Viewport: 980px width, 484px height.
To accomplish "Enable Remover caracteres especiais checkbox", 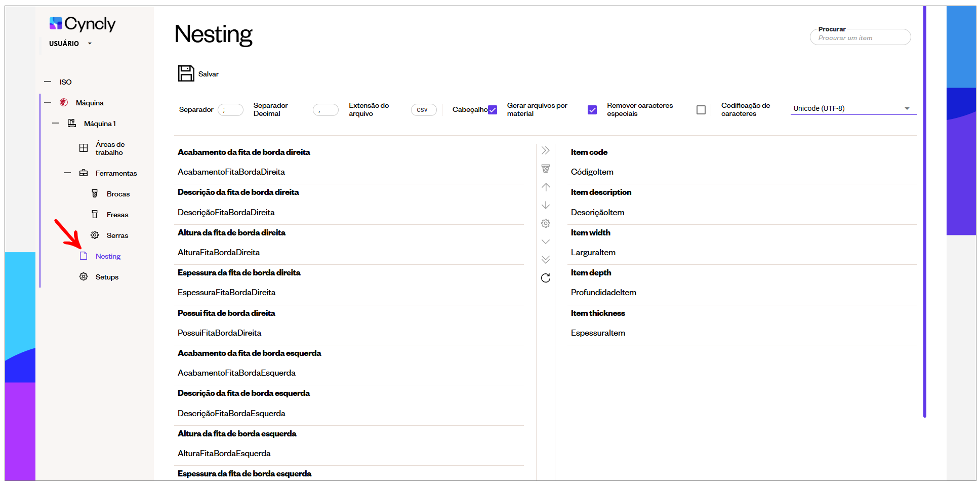I will pyautogui.click(x=701, y=109).
